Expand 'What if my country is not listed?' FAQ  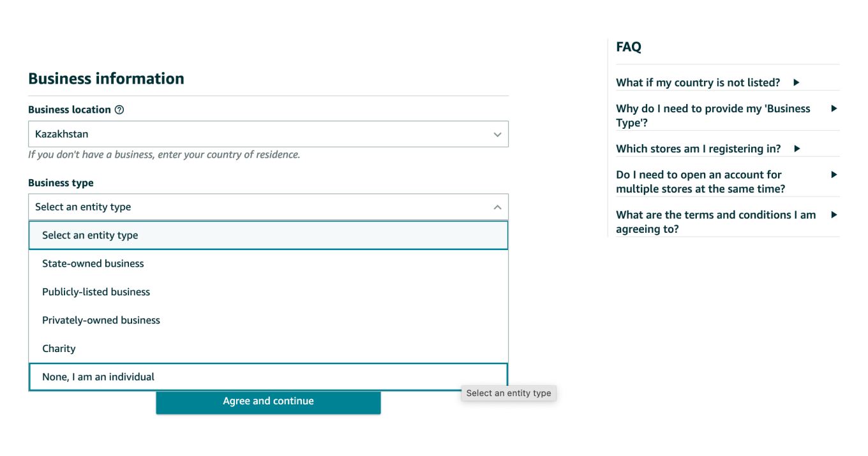click(698, 82)
